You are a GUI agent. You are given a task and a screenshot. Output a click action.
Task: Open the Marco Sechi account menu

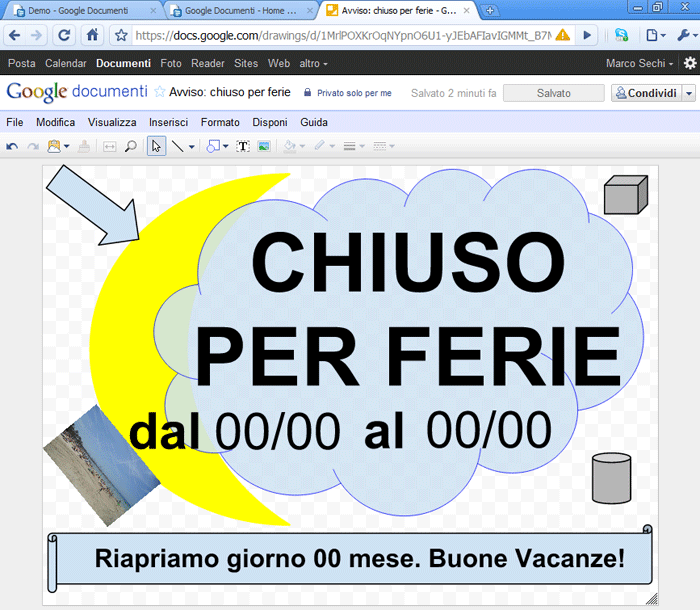pos(639,63)
